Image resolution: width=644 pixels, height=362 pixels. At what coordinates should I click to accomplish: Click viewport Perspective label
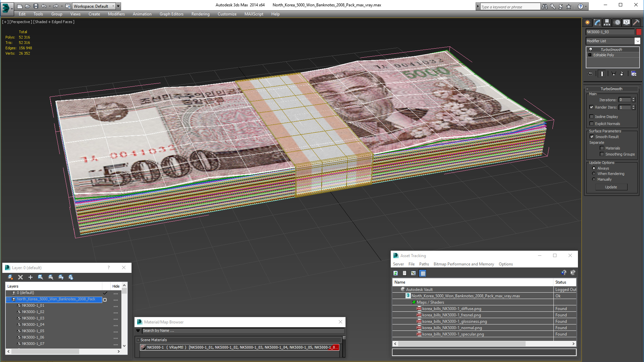pos(21,22)
